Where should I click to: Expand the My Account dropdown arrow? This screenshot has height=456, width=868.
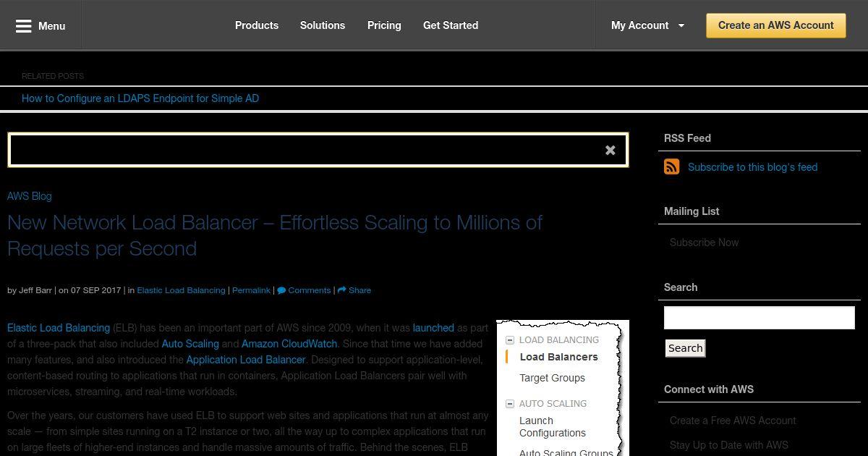(x=681, y=25)
